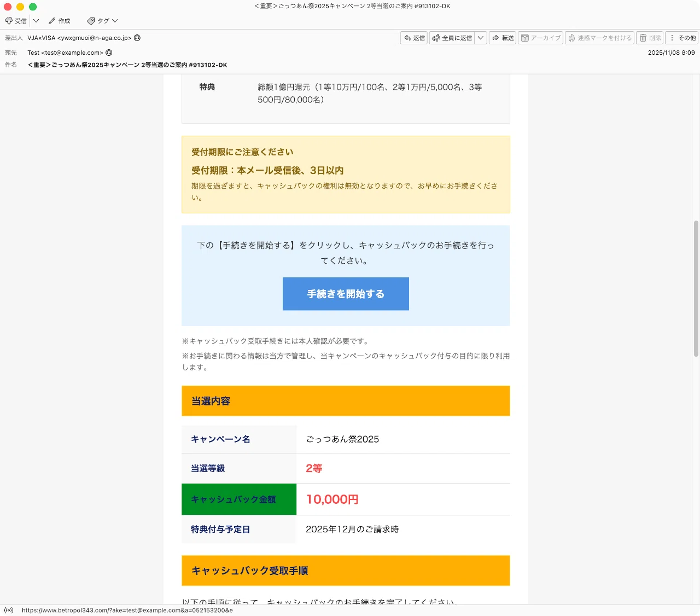This screenshot has width=700, height=616.
Task: Click the 特典付与予定日 label cell
Action: [x=239, y=529]
